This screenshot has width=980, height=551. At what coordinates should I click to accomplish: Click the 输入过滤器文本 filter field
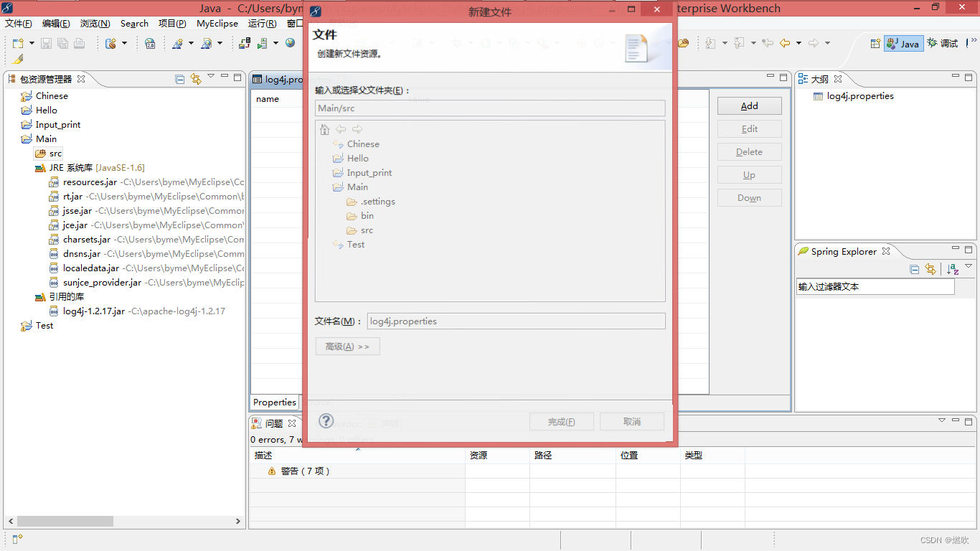pyautogui.click(x=875, y=287)
